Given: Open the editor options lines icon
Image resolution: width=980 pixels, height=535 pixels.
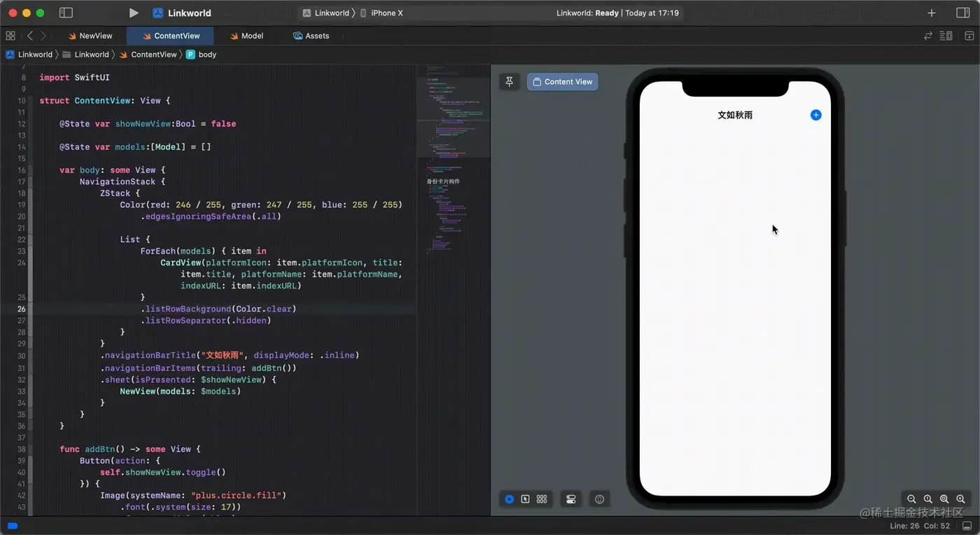Looking at the screenshot, I should click(946, 36).
